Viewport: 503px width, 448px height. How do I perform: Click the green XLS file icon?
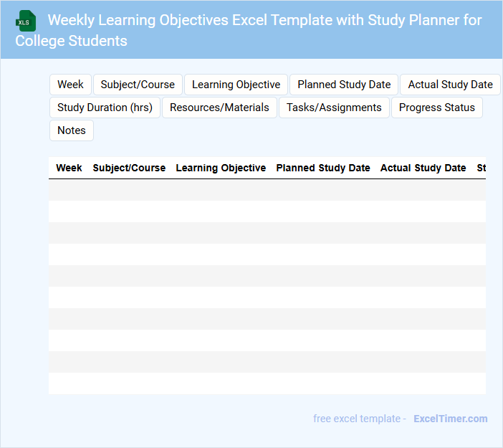(26, 21)
